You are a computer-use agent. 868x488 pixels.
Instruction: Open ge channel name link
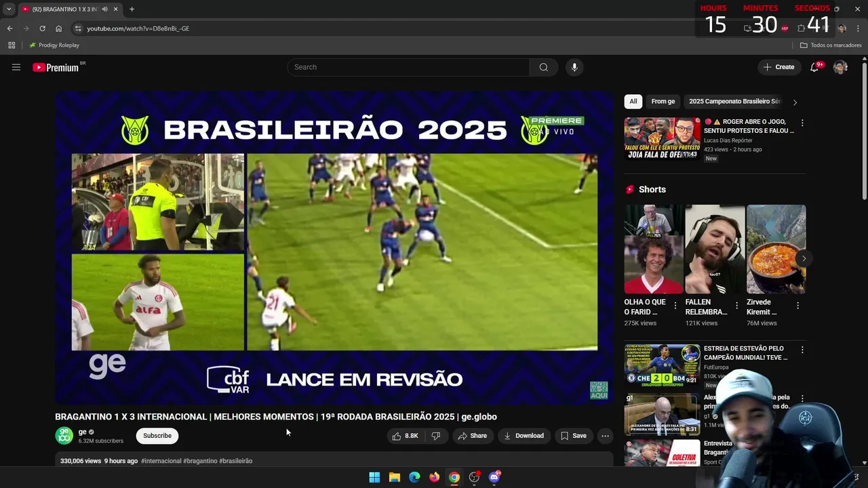tap(83, 432)
